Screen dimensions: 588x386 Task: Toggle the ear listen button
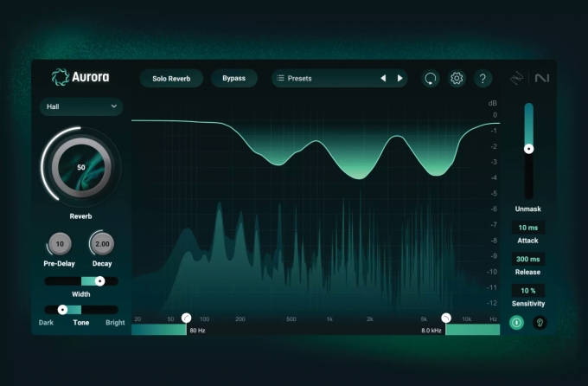click(540, 322)
